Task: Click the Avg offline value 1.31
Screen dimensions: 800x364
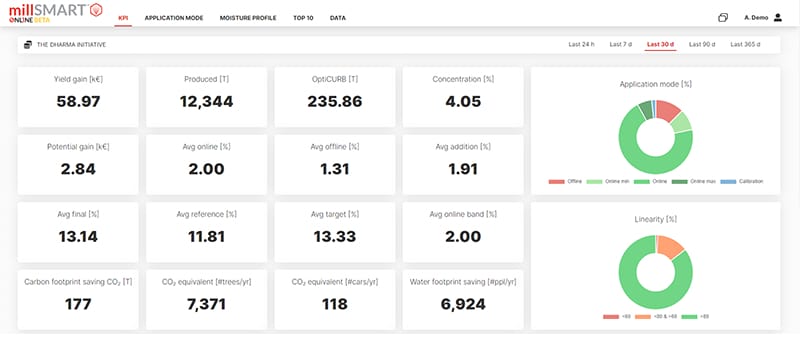Action: tap(335, 169)
